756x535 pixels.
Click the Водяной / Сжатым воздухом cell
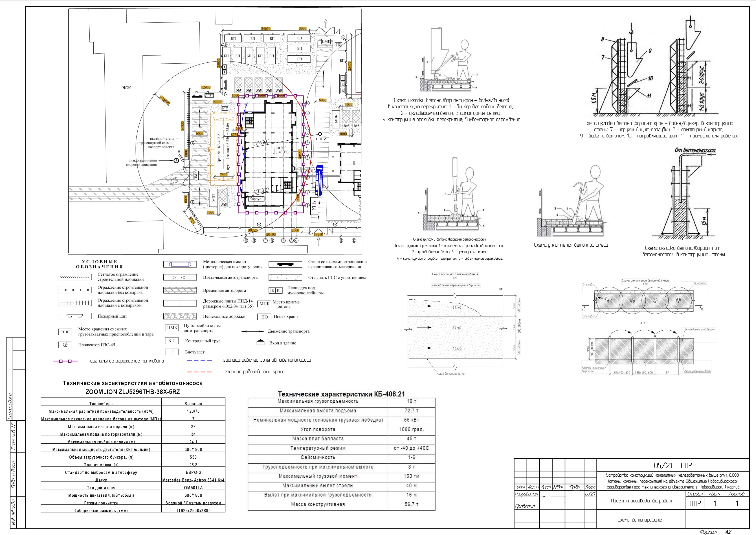[193, 503]
